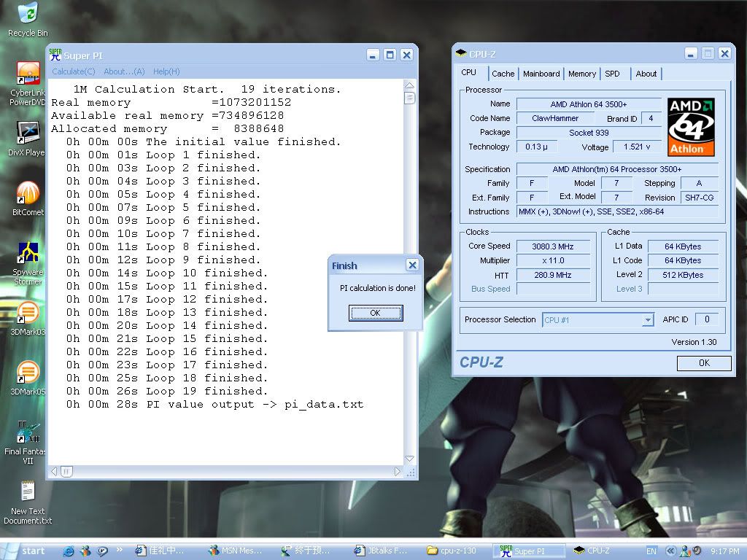Screen dimensions: 747x560
Task: Switch to the Mainboard tab in CPU-Z
Action: click(x=541, y=74)
